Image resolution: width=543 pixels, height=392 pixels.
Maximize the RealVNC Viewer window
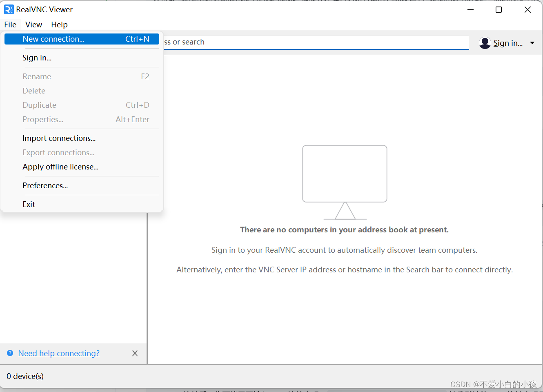498,9
